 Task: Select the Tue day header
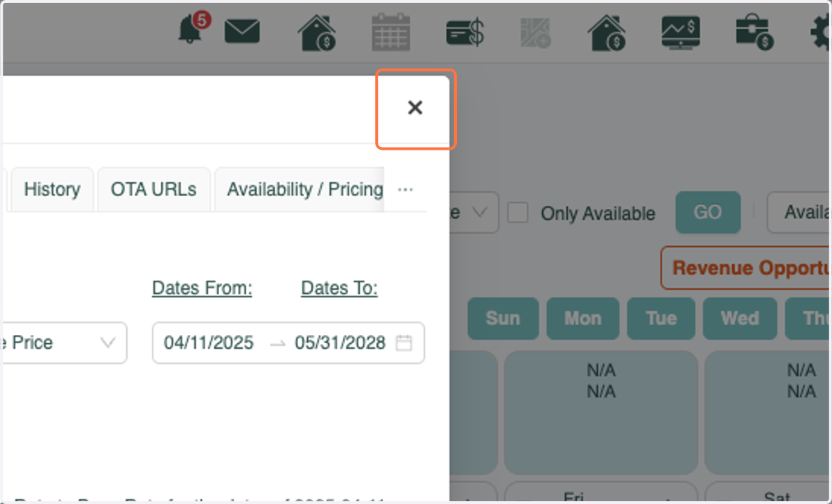coord(661,318)
